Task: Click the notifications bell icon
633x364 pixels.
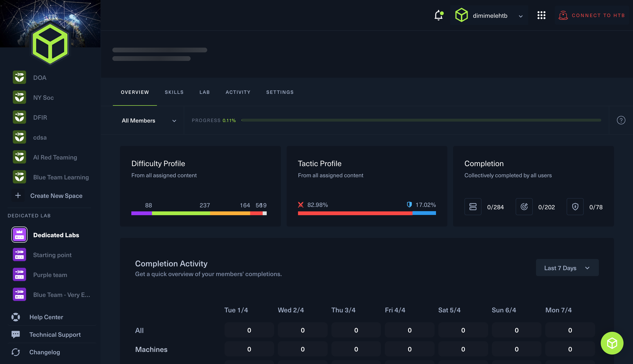Action: [438, 15]
